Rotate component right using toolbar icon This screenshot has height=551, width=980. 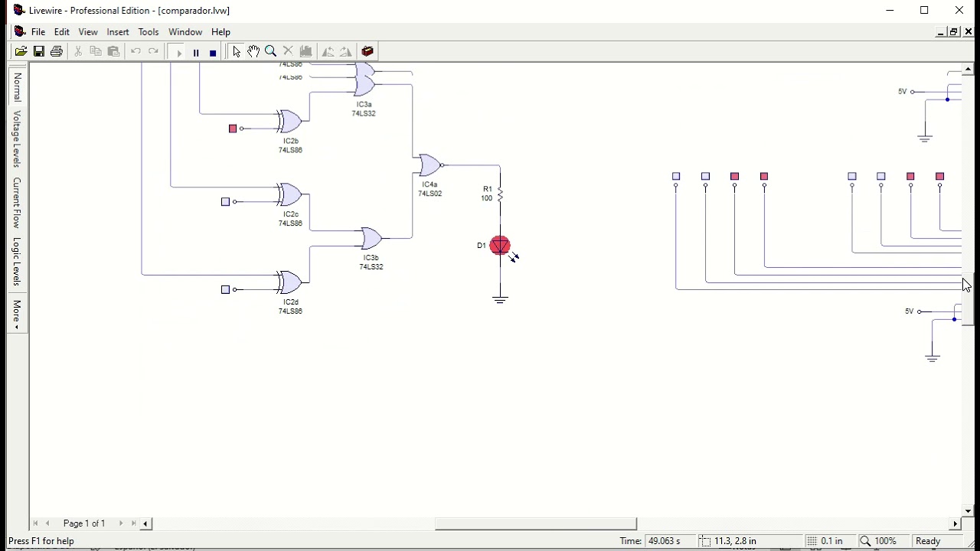pos(345,51)
